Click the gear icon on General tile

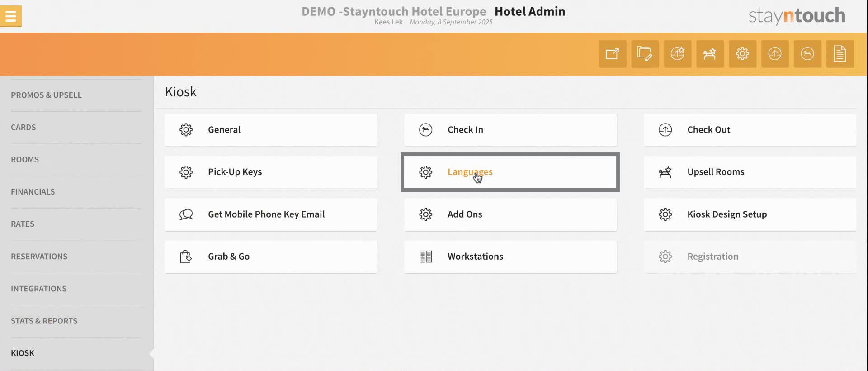point(186,130)
